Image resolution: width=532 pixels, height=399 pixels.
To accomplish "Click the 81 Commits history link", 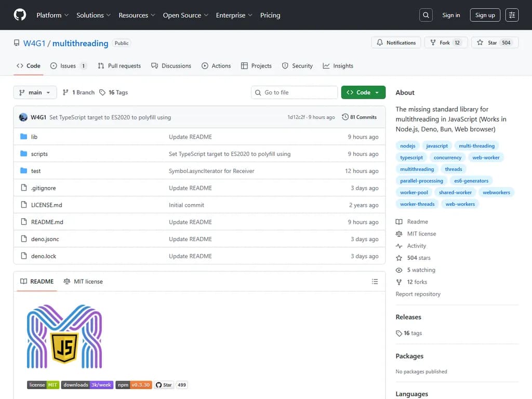I will 359,117.
